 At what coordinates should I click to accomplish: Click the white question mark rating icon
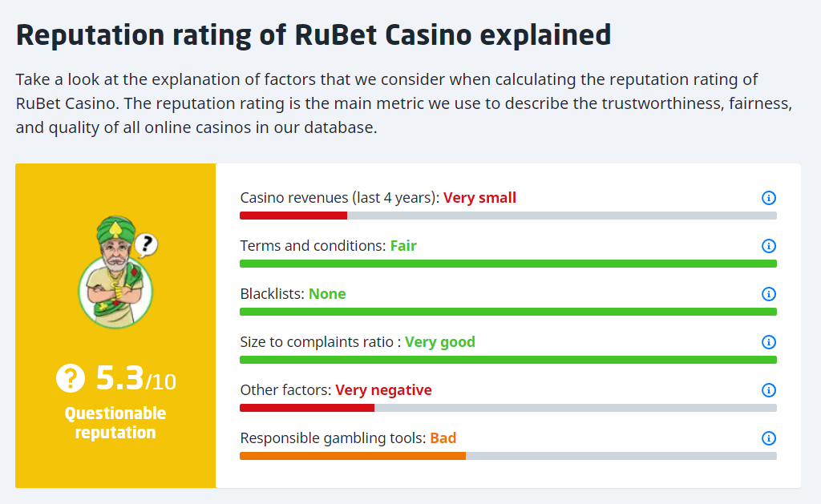[71, 378]
